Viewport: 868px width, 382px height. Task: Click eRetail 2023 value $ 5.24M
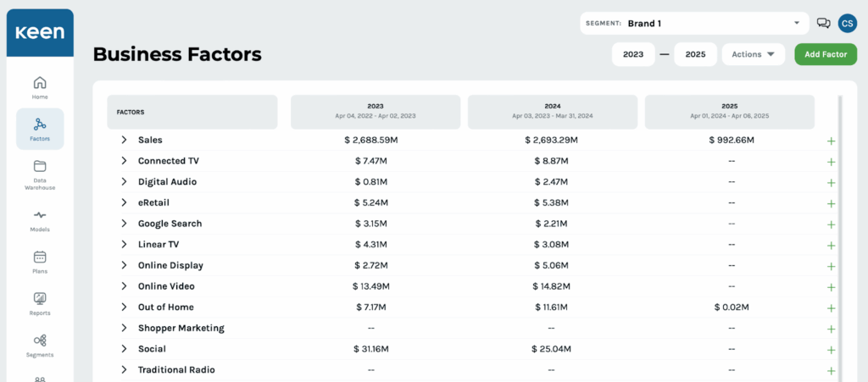click(x=371, y=202)
